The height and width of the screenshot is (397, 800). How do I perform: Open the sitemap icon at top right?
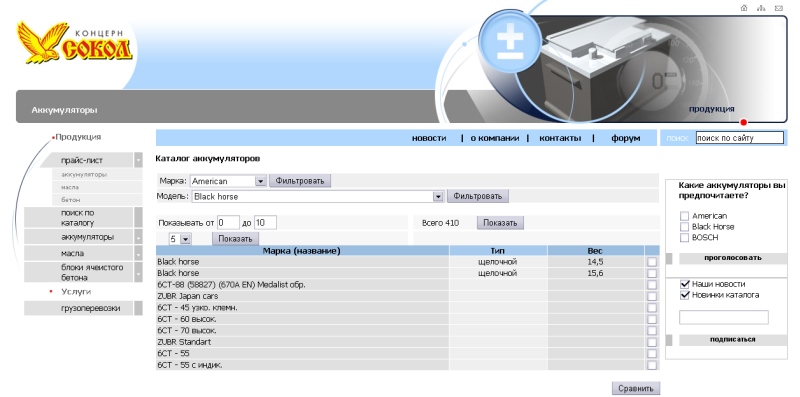[761, 8]
